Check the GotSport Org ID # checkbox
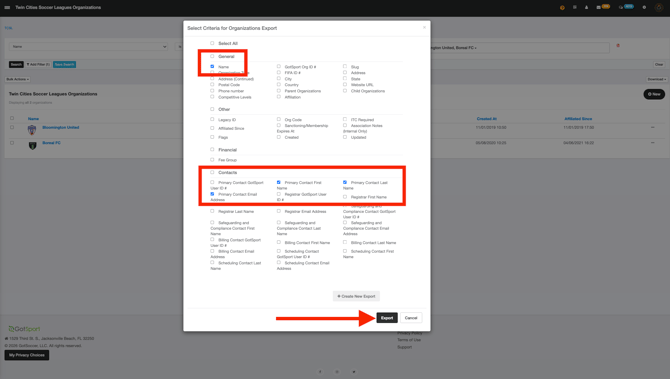This screenshot has width=670, height=379. click(279, 66)
